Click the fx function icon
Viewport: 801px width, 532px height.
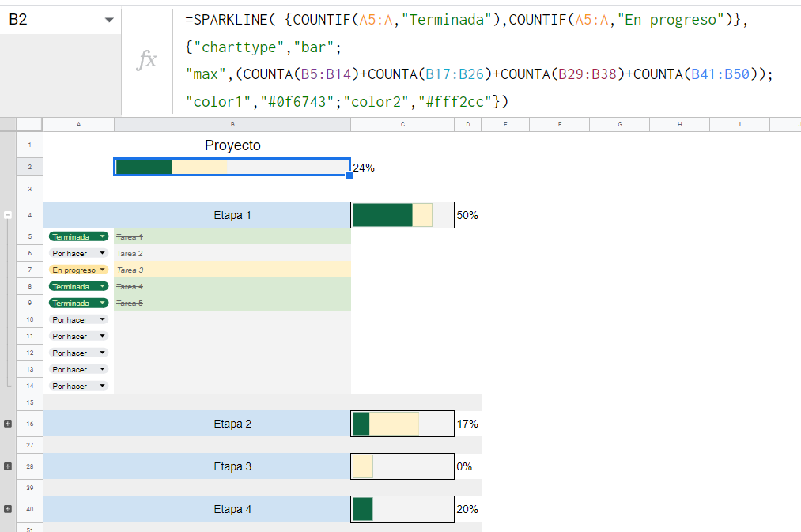(x=146, y=60)
